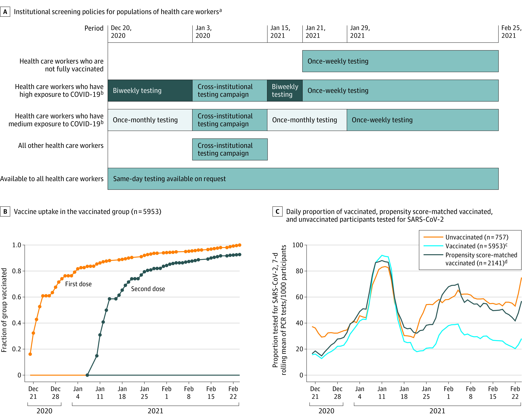Click the 0.6 tick on panel B y-axis
Screen dimensions: 522x420
coord(17,297)
